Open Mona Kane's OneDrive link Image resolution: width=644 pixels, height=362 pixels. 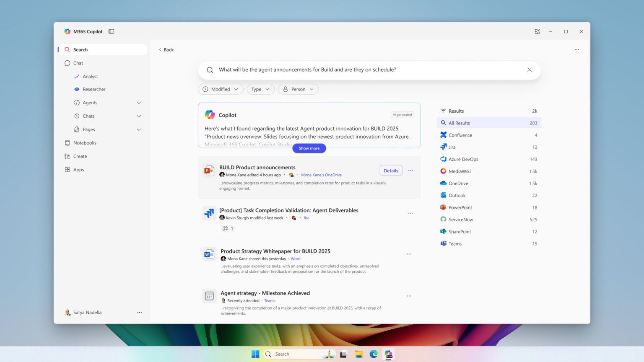(321, 175)
